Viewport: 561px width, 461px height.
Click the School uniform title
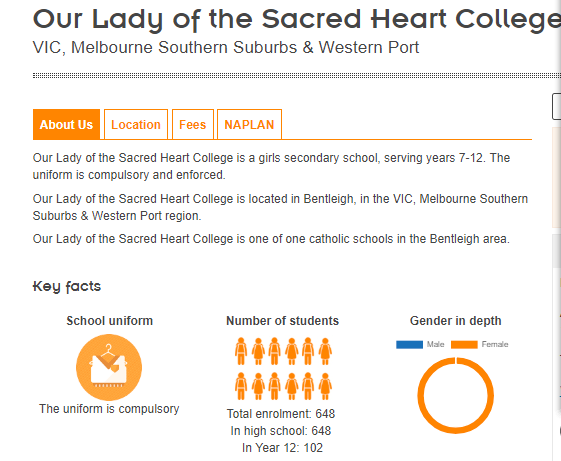click(x=109, y=321)
